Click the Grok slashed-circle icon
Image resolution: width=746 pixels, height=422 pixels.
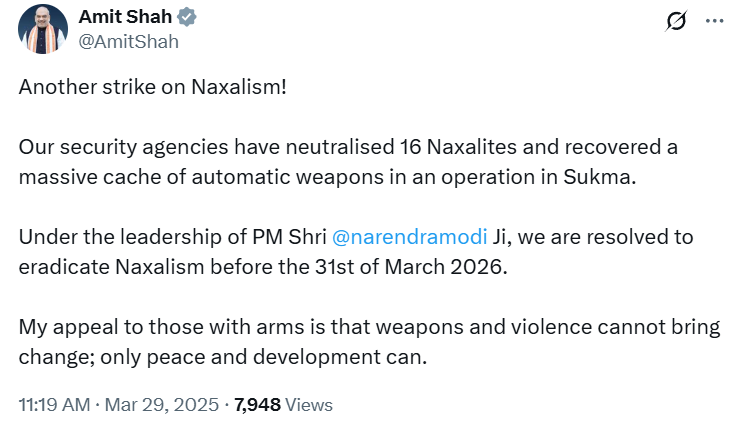pos(675,21)
